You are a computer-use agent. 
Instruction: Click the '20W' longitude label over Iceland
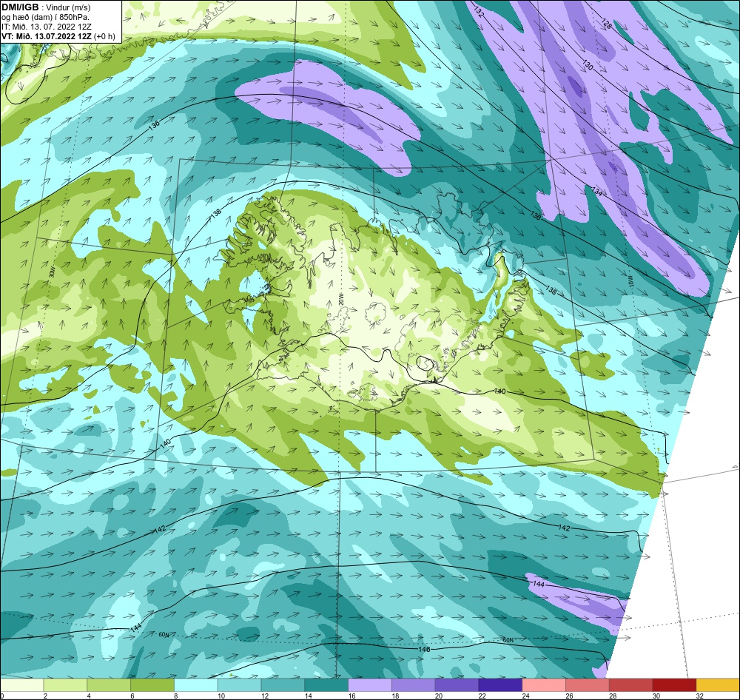tap(340, 298)
